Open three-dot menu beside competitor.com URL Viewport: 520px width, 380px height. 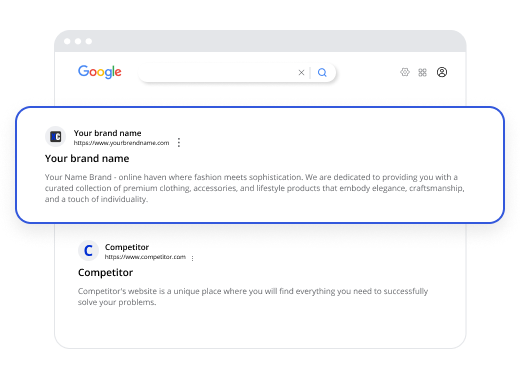(x=193, y=258)
